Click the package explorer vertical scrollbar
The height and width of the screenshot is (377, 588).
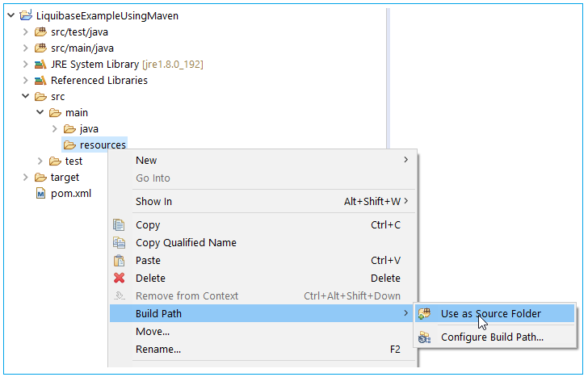pos(388,78)
